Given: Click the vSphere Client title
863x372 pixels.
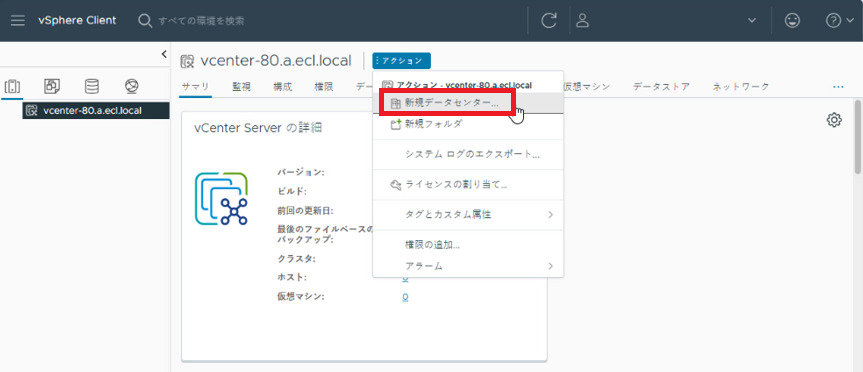Looking at the screenshot, I should 77,20.
